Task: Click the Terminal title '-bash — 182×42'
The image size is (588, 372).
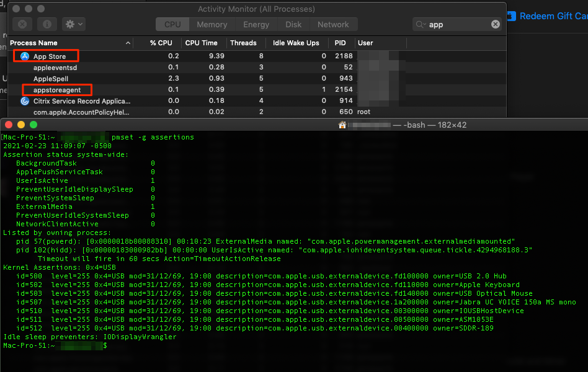Action: [x=435, y=125]
